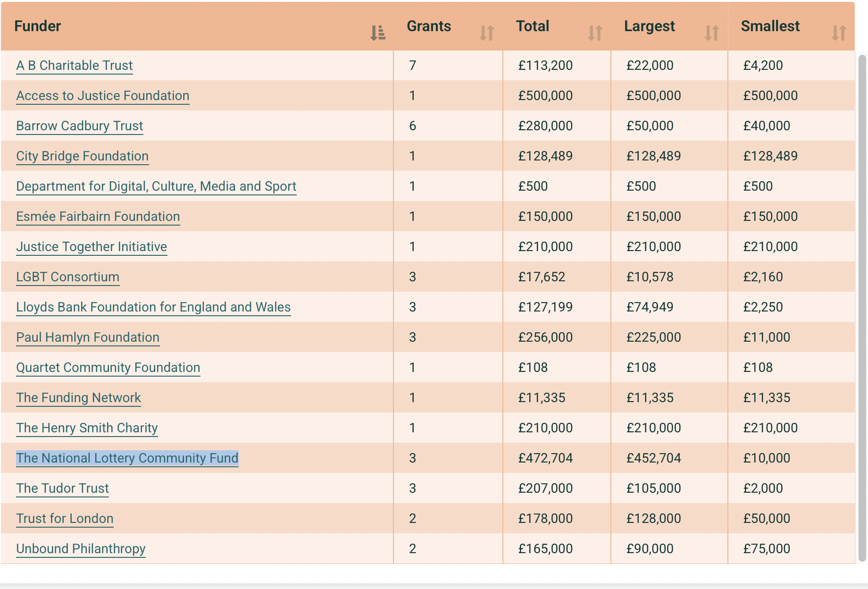868x589 pixels.
Task: Sort table by Largest column icon
Action: (x=712, y=33)
